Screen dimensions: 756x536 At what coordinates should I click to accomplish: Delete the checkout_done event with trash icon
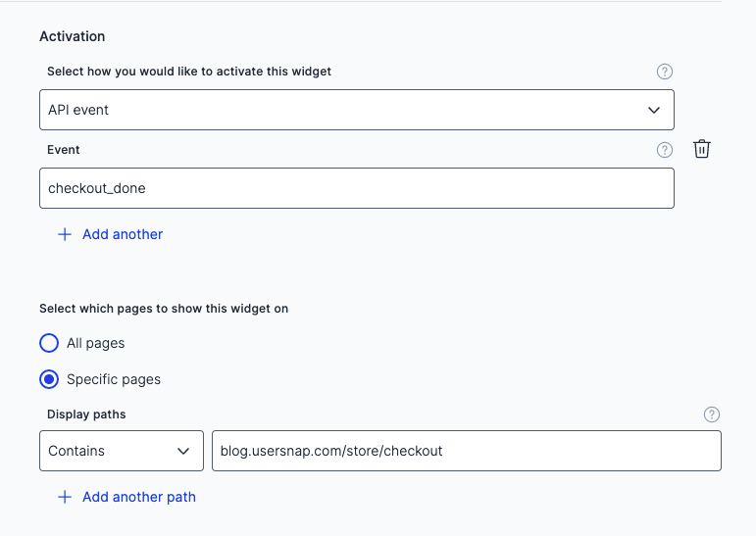pos(702,149)
